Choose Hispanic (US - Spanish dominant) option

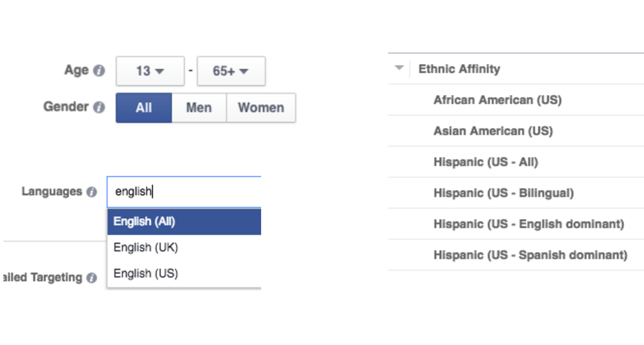(530, 255)
